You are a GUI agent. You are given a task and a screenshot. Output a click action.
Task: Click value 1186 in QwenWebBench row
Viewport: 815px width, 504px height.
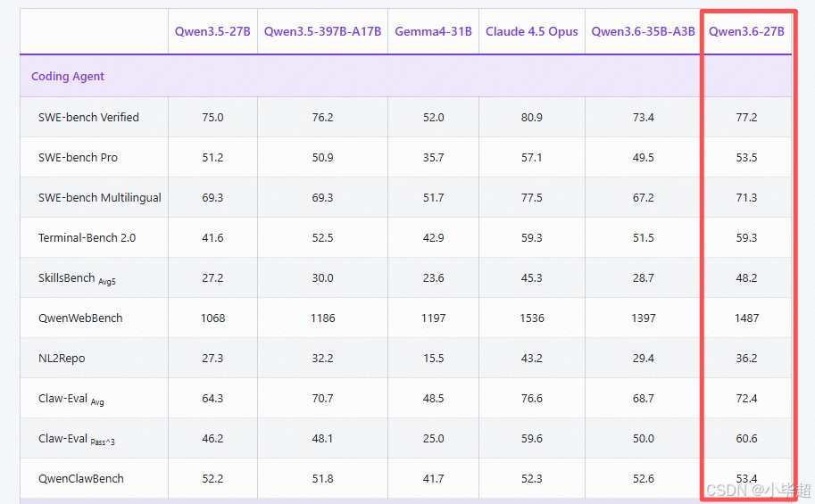click(322, 318)
